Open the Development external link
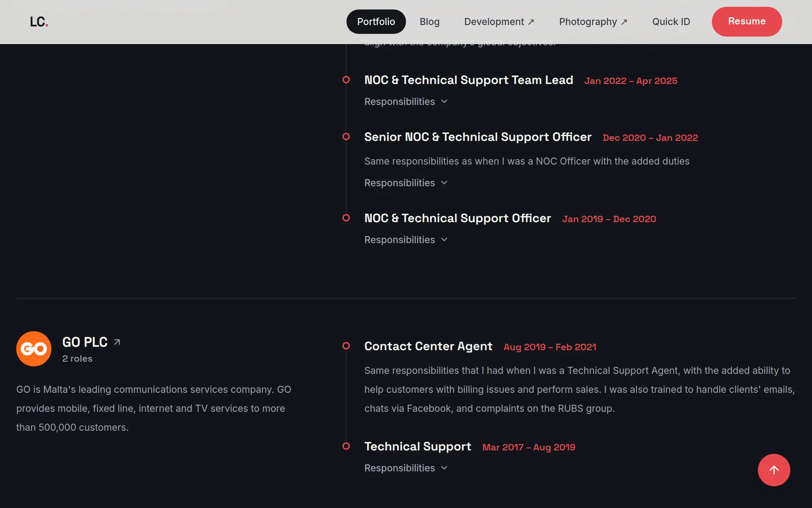This screenshot has width=812, height=508. 499,22
